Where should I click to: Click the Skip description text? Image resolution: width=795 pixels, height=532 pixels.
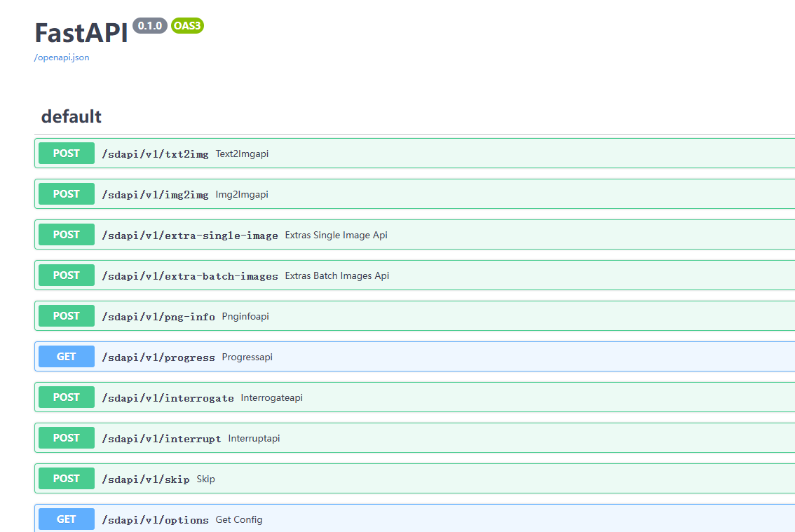pos(206,479)
